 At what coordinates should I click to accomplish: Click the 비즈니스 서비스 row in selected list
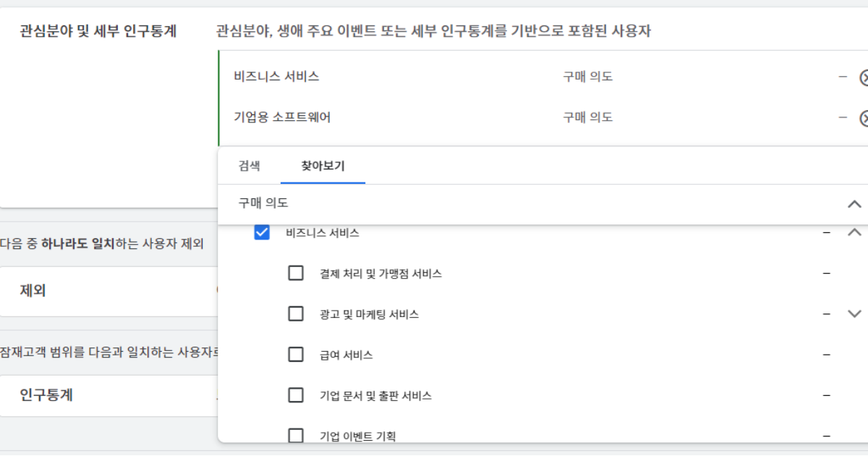click(x=276, y=77)
